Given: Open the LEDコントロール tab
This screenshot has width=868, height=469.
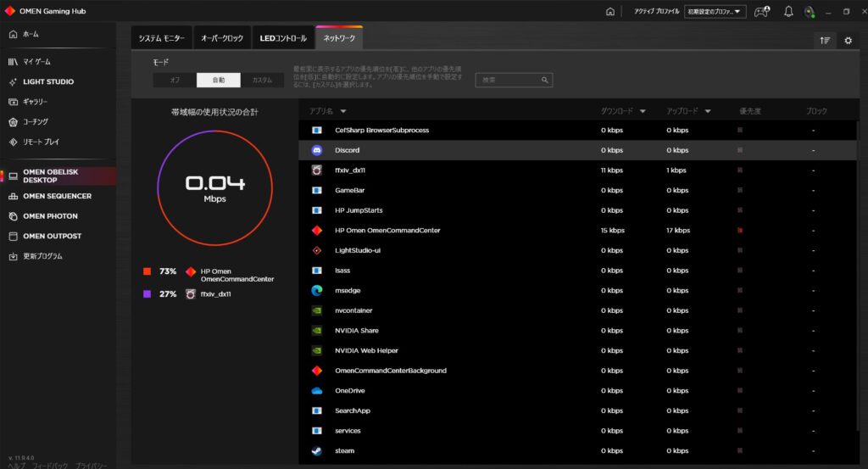Looking at the screenshot, I should coord(283,39).
